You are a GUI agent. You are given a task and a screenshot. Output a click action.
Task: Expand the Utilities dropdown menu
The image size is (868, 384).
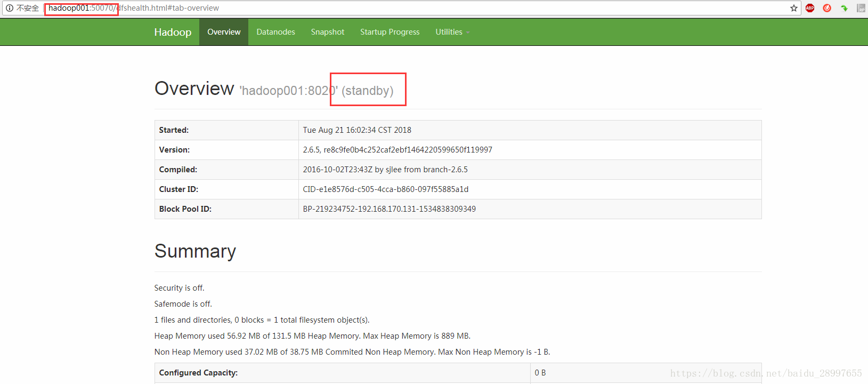(452, 32)
